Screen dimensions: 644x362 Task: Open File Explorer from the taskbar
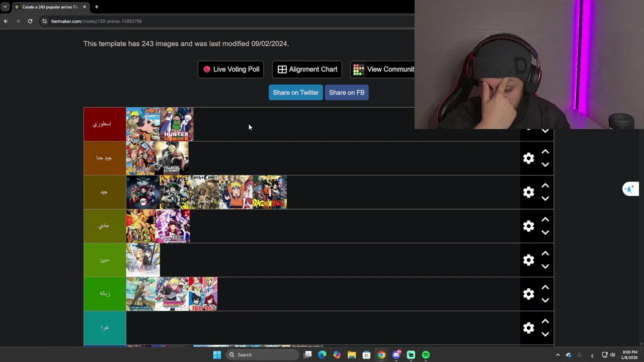click(352, 355)
